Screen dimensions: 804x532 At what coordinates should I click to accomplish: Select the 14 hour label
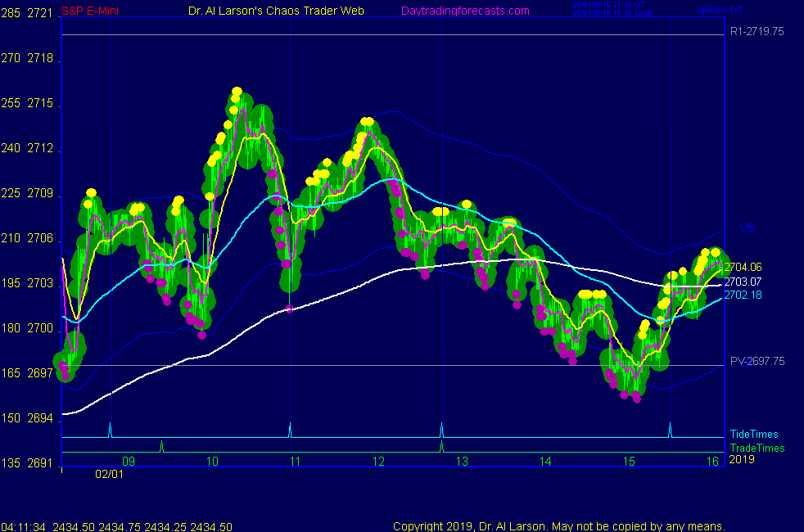pos(545,462)
